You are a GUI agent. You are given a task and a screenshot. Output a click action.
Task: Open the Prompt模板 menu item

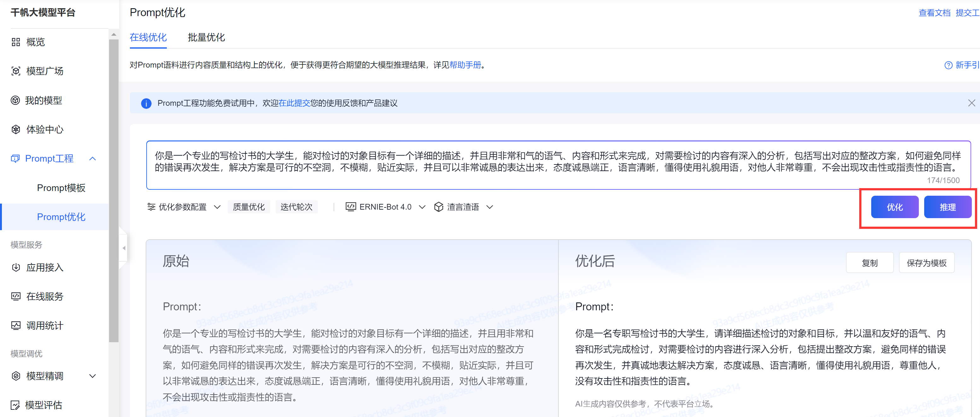(61, 188)
